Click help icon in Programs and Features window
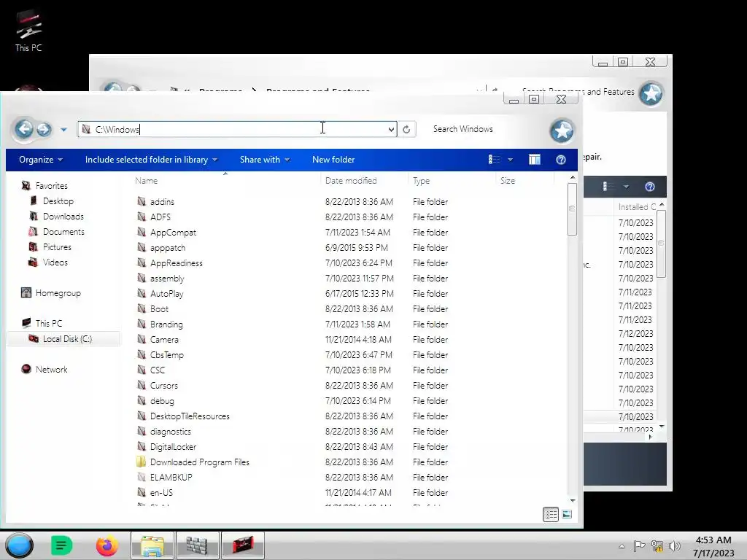 coord(650,187)
